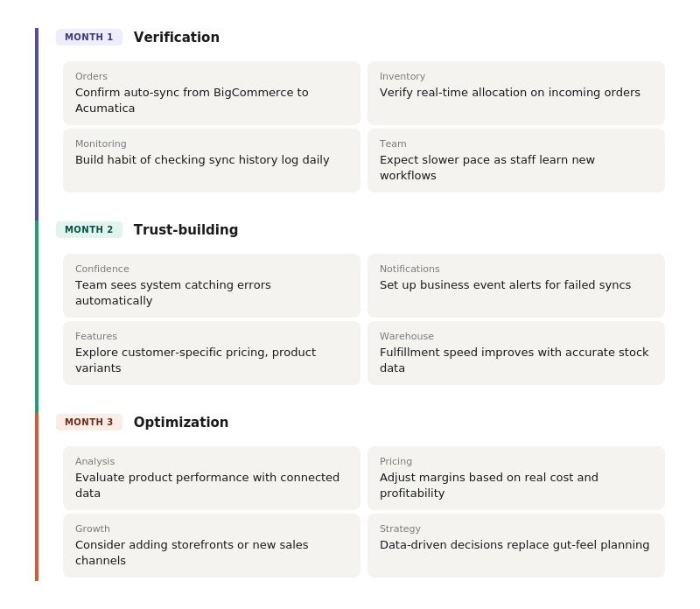The height and width of the screenshot is (609, 700).
Task: Click the Verification heading
Action: tap(177, 38)
